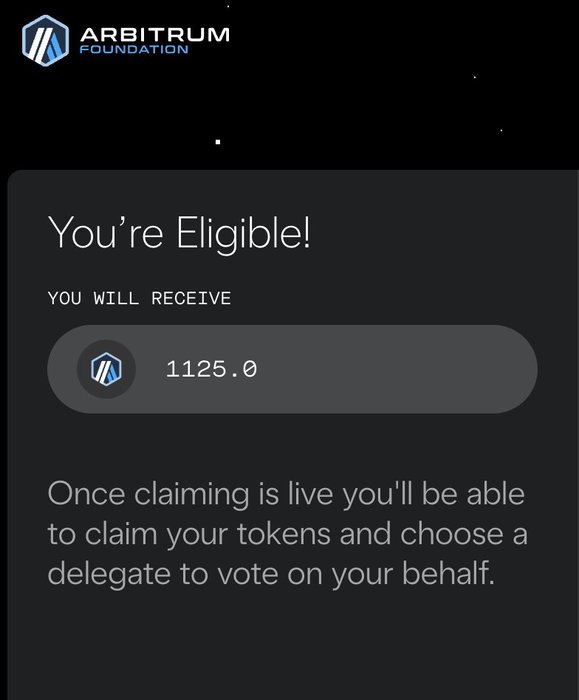Click the word 'delegate' in the description
Screen dimensions: 579x700
[109, 575]
